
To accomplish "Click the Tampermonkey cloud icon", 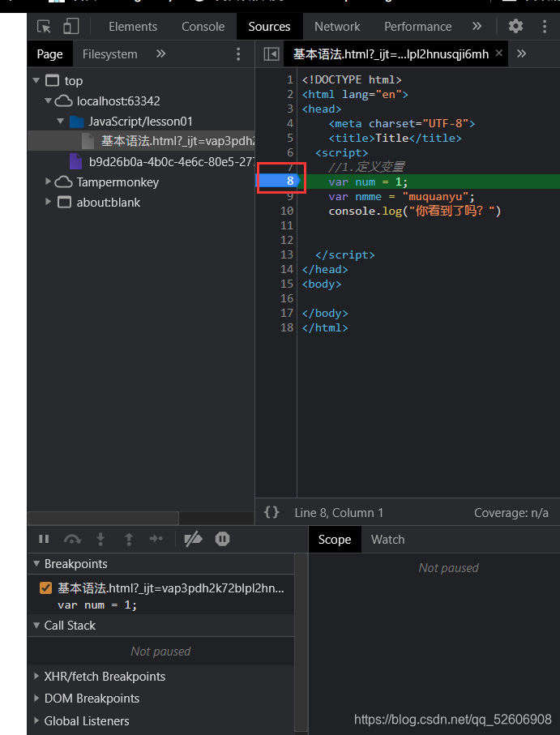I will (64, 182).
